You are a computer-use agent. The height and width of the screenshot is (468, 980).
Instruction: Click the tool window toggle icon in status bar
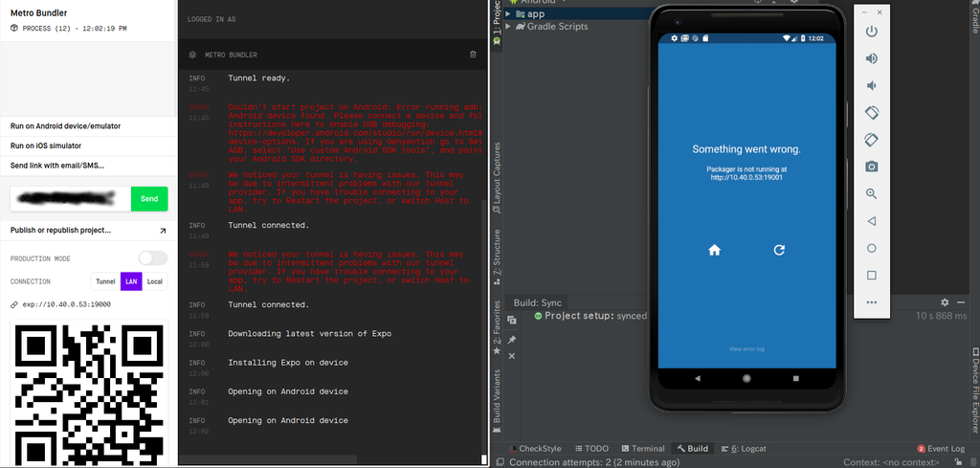pyautogui.click(x=500, y=462)
